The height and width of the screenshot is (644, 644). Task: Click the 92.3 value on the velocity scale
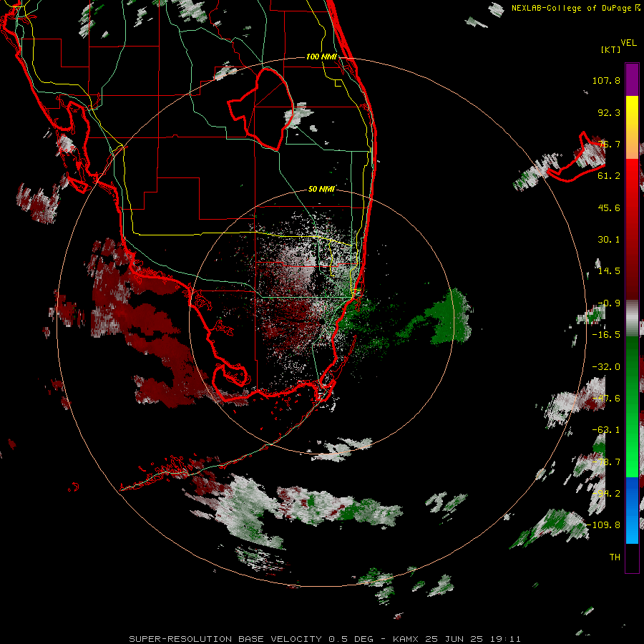609,112
